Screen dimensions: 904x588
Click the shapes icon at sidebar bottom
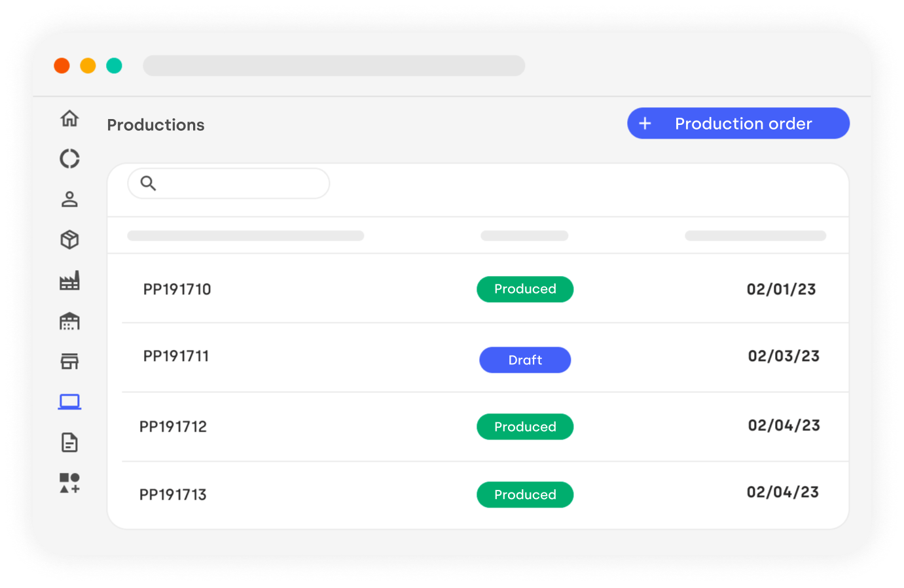70,484
